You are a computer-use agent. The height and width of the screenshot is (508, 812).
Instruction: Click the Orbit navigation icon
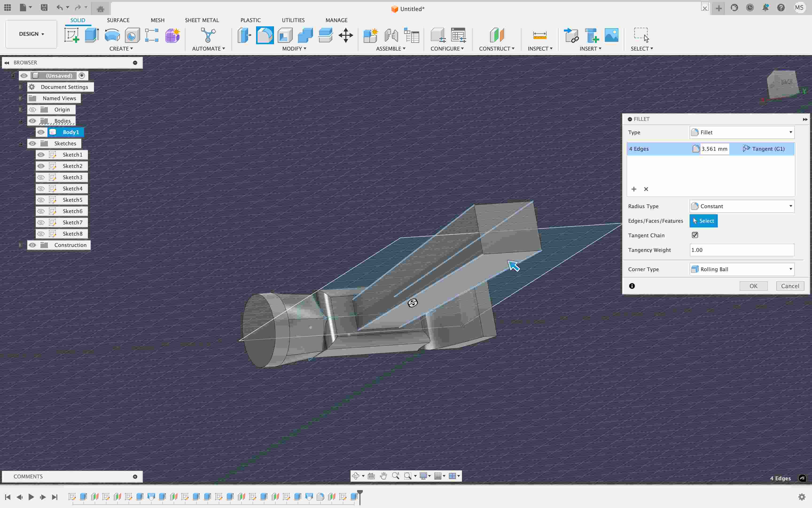coord(356,476)
